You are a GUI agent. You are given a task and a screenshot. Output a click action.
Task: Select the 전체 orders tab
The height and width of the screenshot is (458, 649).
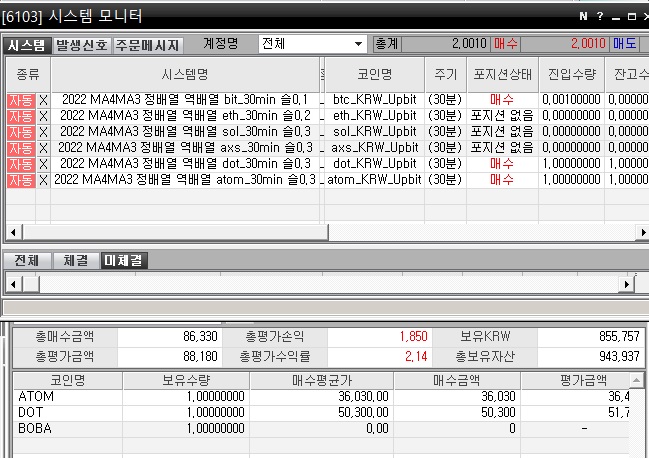pyautogui.click(x=25, y=260)
